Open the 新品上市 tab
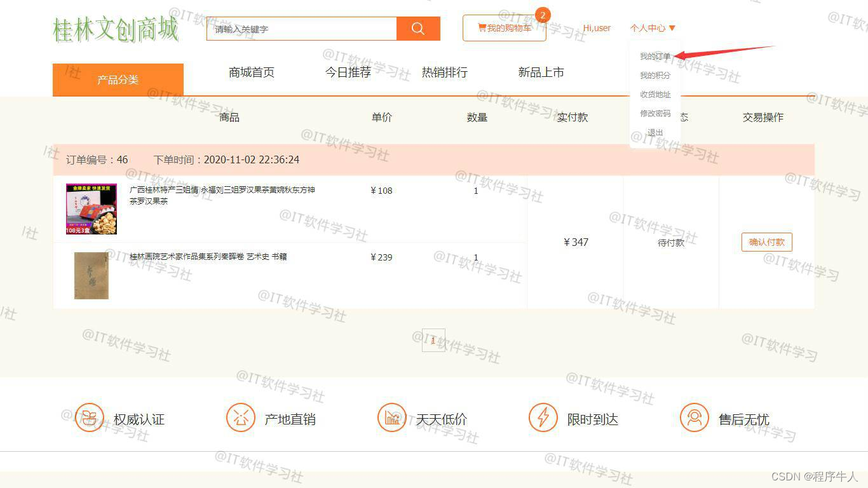Image resolution: width=868 pixels, height=488 pixels. (541, 72)
